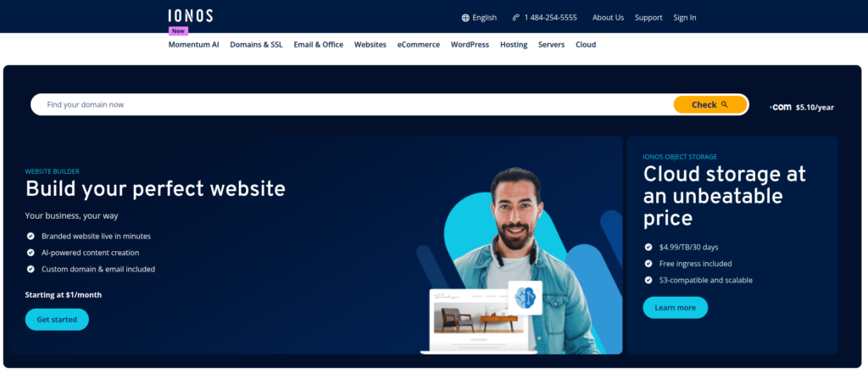Click the orange Check button

[x=710, y=104]
